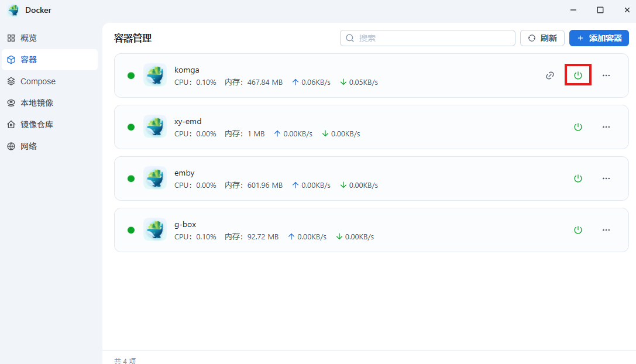
Task: Click the 容器管理 heading
Action: coord(133,38)
